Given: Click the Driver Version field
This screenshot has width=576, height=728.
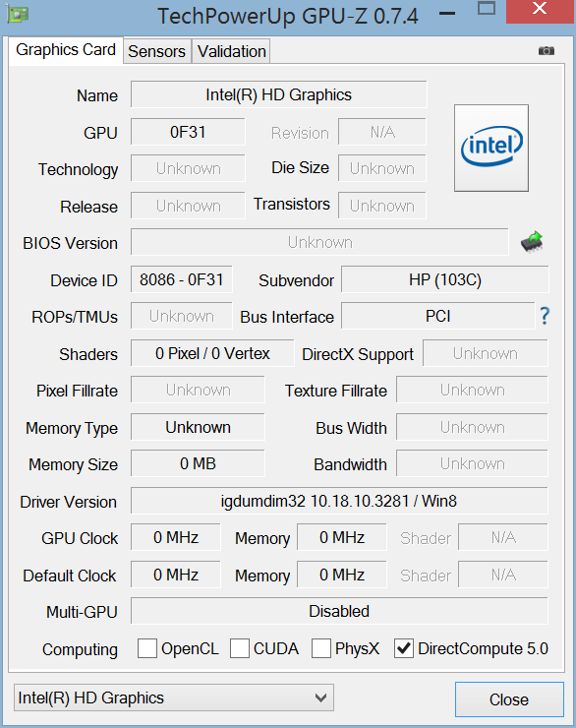Looking at the screenshot, I should [339, 501].
